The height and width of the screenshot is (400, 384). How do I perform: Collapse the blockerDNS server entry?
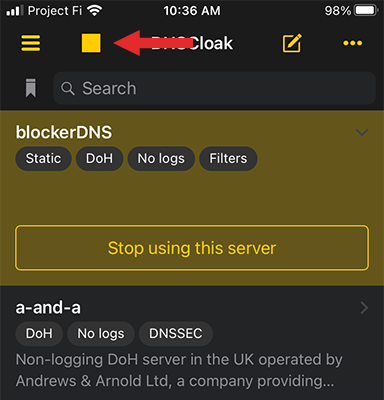pos(362,132)
